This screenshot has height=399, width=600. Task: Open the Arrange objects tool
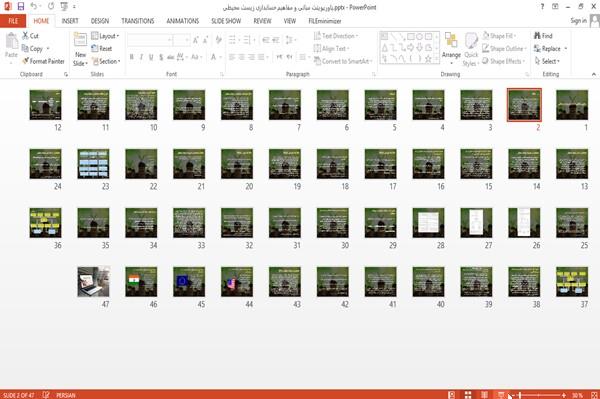(451, 48)
